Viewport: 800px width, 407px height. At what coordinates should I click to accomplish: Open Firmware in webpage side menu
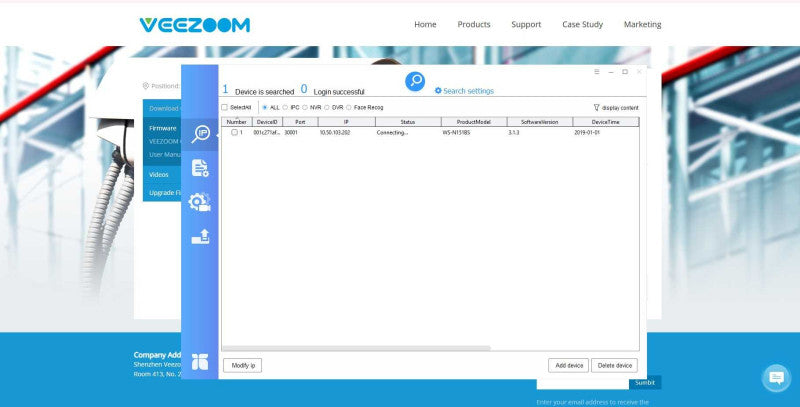point(163,129)
